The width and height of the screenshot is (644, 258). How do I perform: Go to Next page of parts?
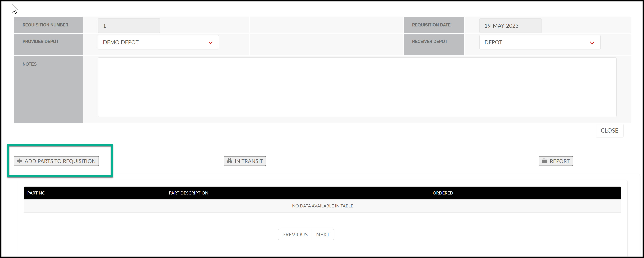(x=323, y=234)
